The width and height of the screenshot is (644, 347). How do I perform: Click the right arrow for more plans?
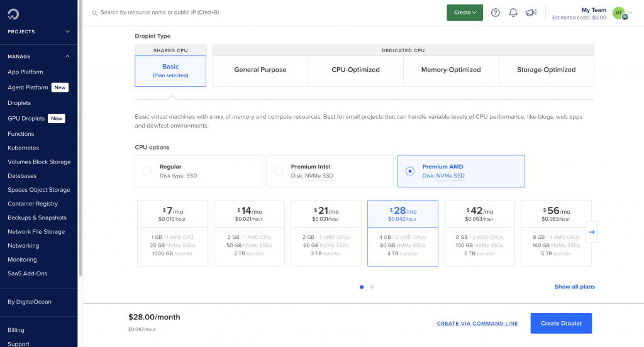tap(591, 232)
